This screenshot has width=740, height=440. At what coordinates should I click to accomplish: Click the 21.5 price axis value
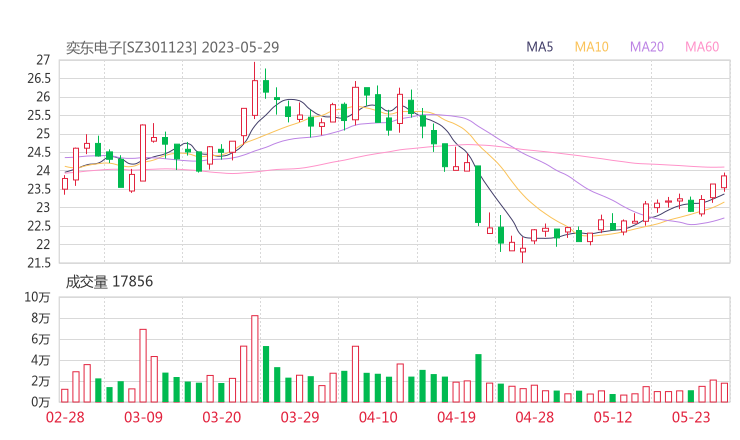pyautogui.click(x=39, y=262)
